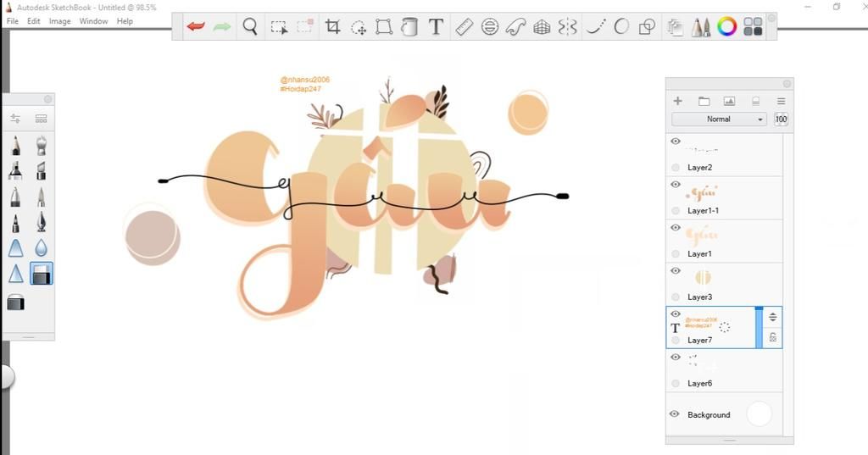Select the rectangle Selection tool
Screen dimensions: 868x455
click(279, 26)
